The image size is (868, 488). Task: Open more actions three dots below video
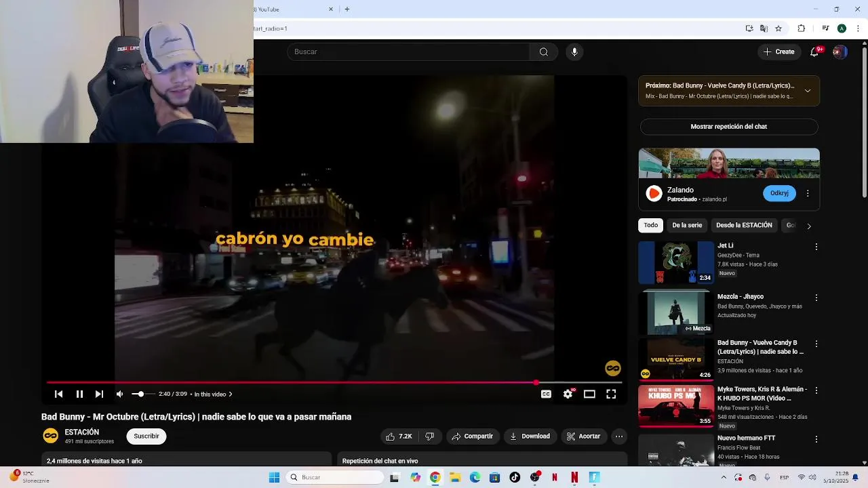coord(619,436)
